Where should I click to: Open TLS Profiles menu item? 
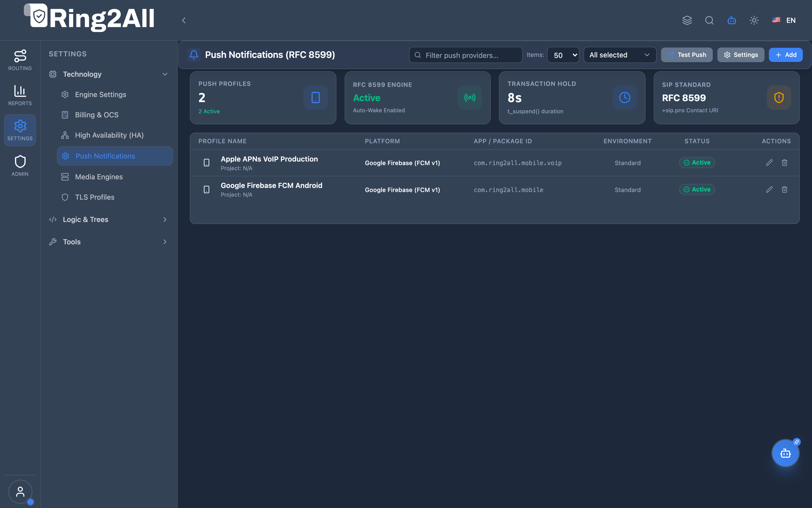click(115, 197)
